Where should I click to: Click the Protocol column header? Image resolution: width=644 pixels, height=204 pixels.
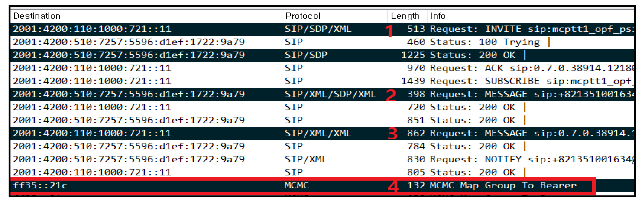point(303,16)
